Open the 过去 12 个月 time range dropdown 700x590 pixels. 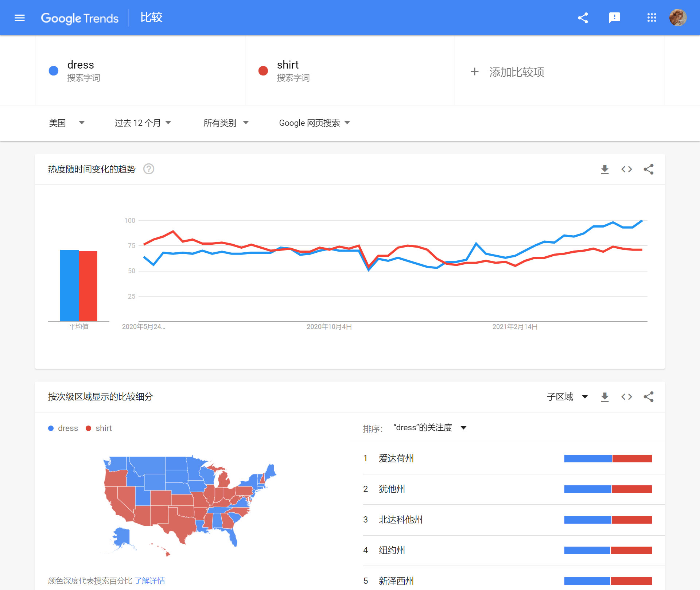click(142, 123)
